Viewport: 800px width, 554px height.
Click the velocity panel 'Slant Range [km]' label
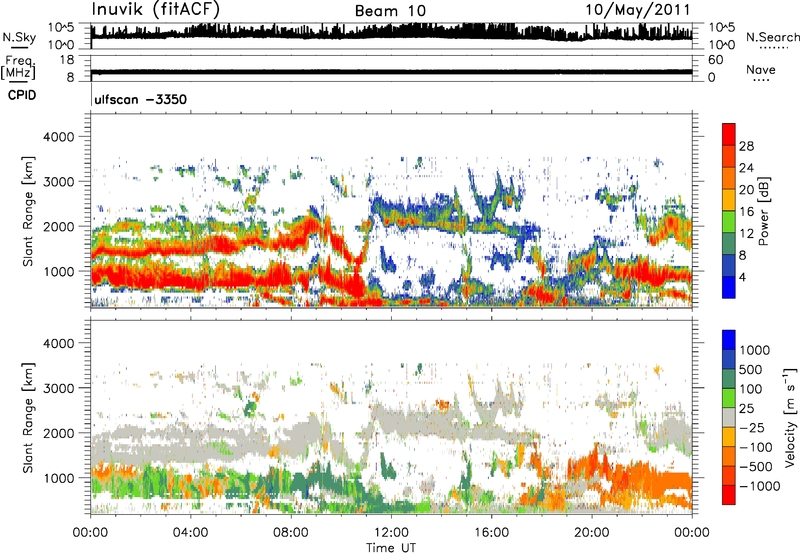click(x=28, y=417)
